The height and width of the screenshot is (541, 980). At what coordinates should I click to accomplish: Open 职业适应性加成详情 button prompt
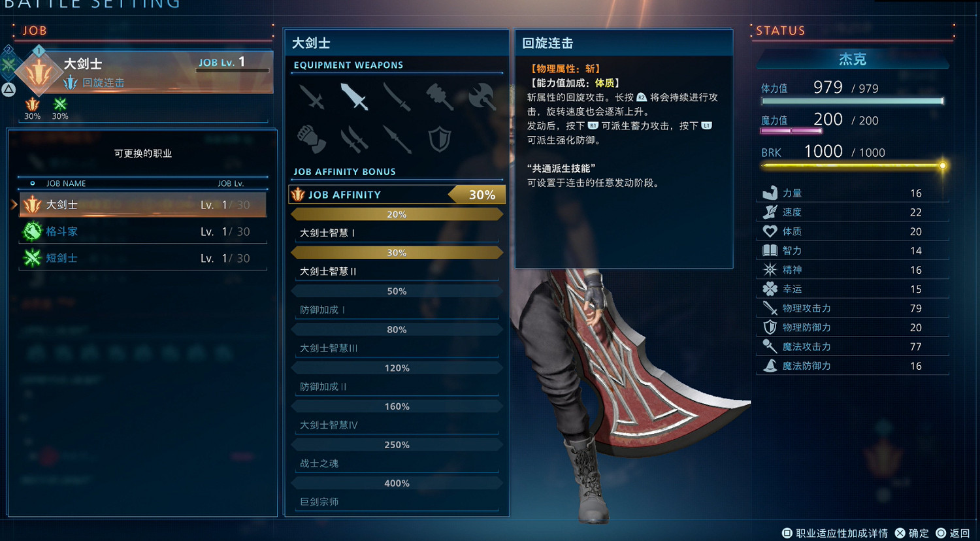(x=835, y=533)
